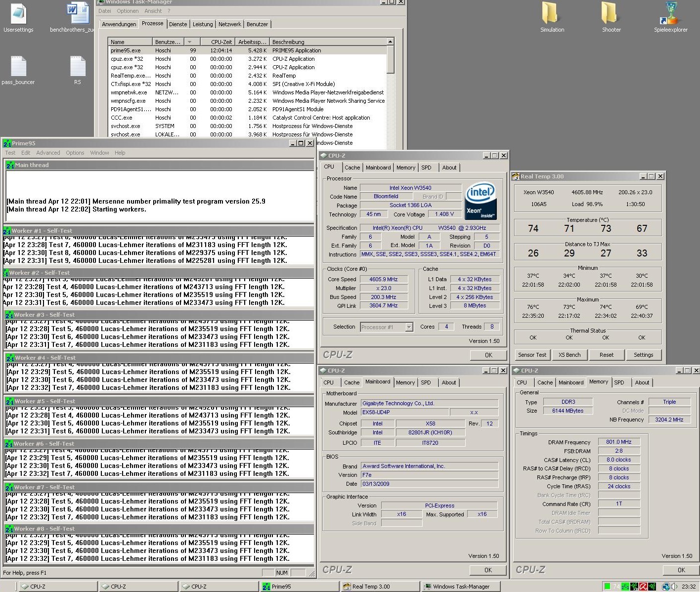Click the DRAM Frequency value 801.0 MHz

coord(619,442)
